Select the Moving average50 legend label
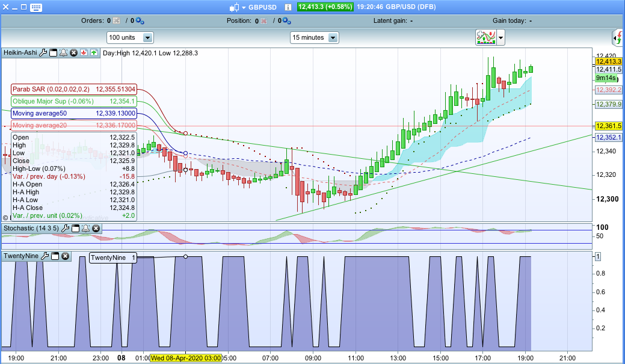625x364 pixels. (74, 113)
